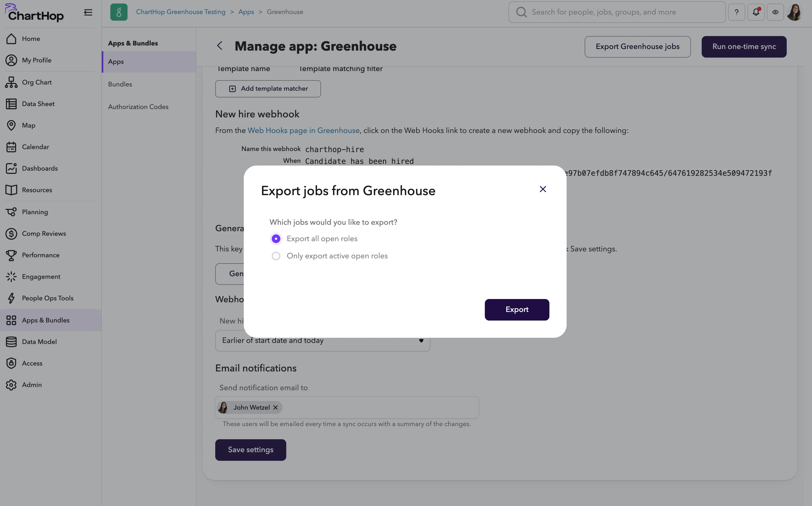The height and width of the screenshot is (506, 812).
Task: Click the Resources book icon
Action: 11,190
